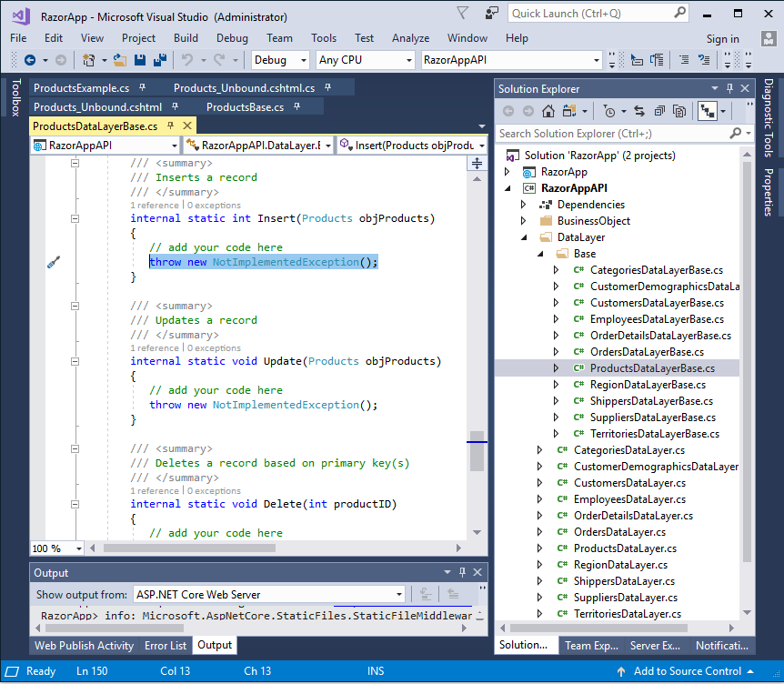Viewport: 784px width, 684px height.
Task: Pin the ProductsDataLayerBase.cs tab
Action: click(x=170, y=126)
